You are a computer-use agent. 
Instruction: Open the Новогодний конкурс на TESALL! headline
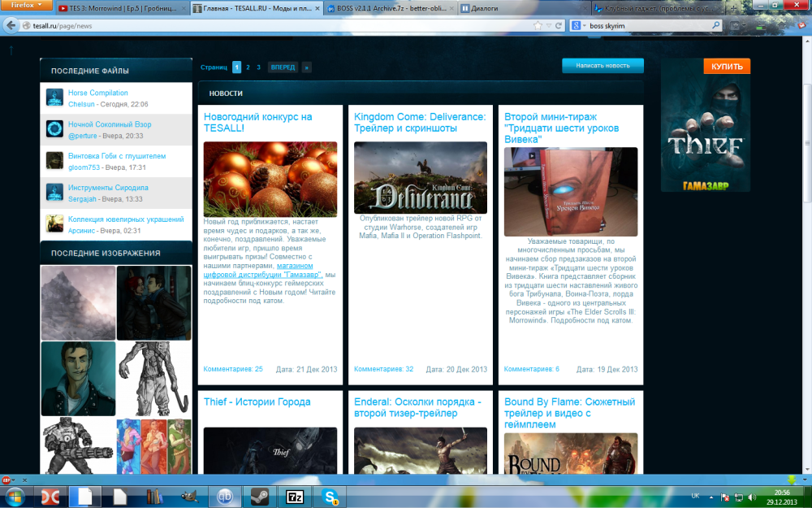[x=257, y=123]
